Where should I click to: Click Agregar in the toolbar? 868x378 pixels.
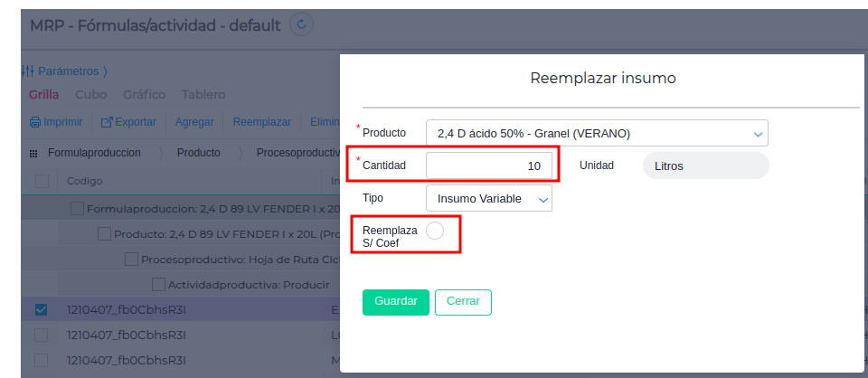click(x=194, y=122)
